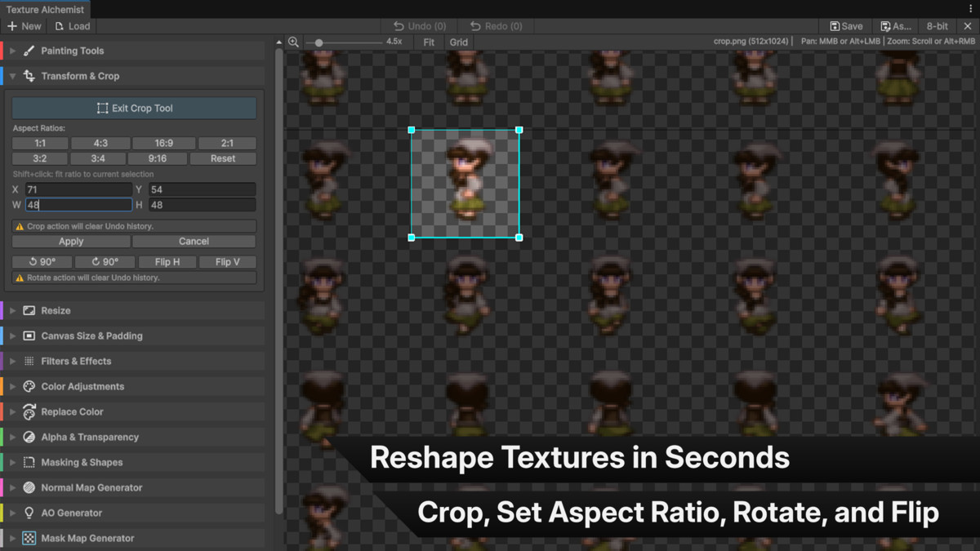980x551 pixels.
Task: Expand the AO Generator section
Action: pos(12,513)
